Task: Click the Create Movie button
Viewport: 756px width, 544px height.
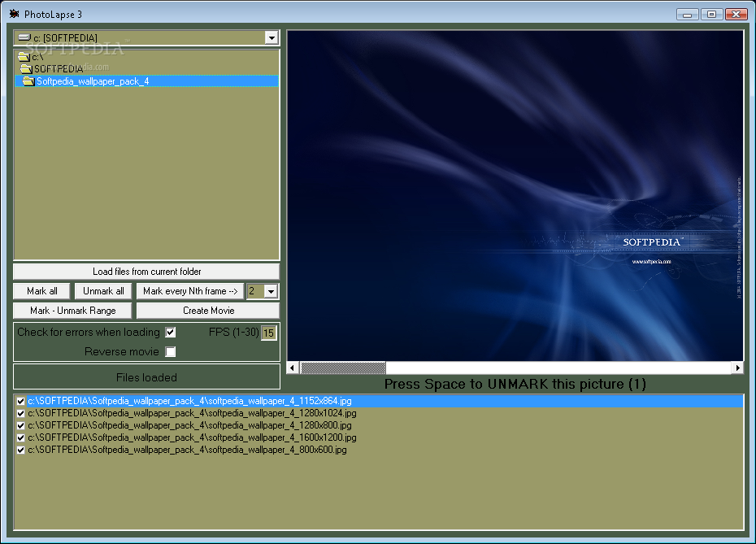Action: (x=208, y=311)
